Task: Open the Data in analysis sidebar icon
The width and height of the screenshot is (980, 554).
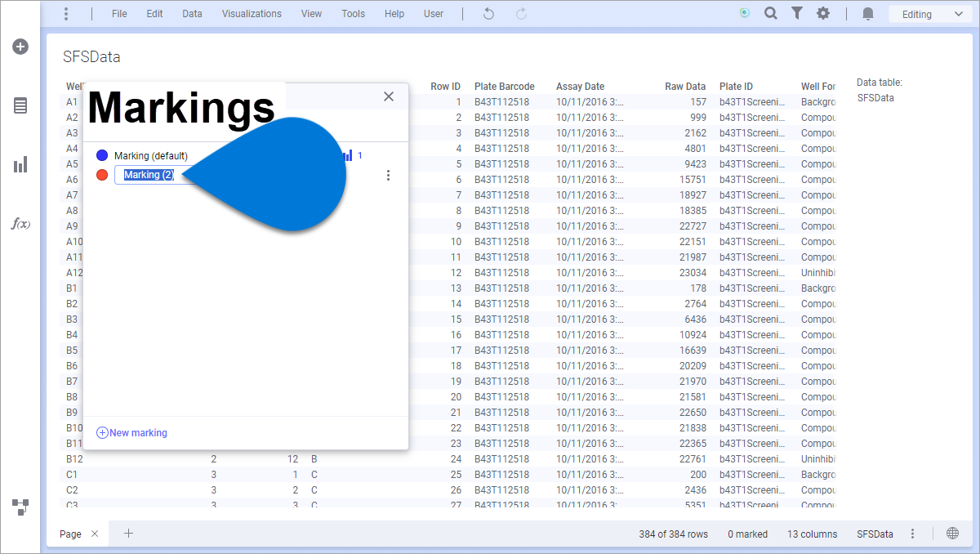Action: pos(20,105)
